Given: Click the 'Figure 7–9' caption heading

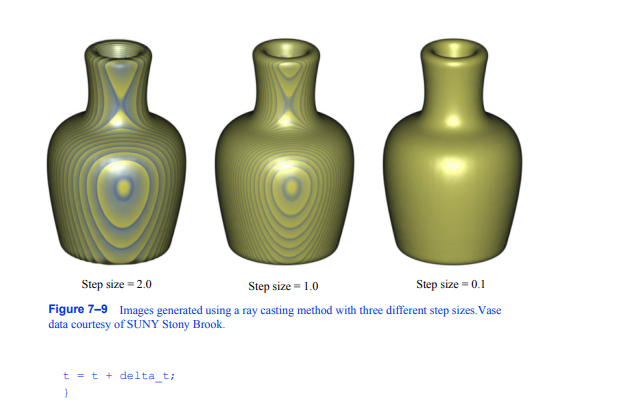Looking at the screenshot, I should tap(78, 309).
